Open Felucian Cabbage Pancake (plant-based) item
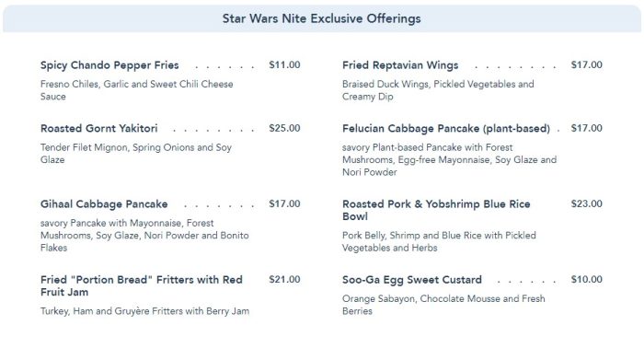644x348 pixels. point(446,128)
